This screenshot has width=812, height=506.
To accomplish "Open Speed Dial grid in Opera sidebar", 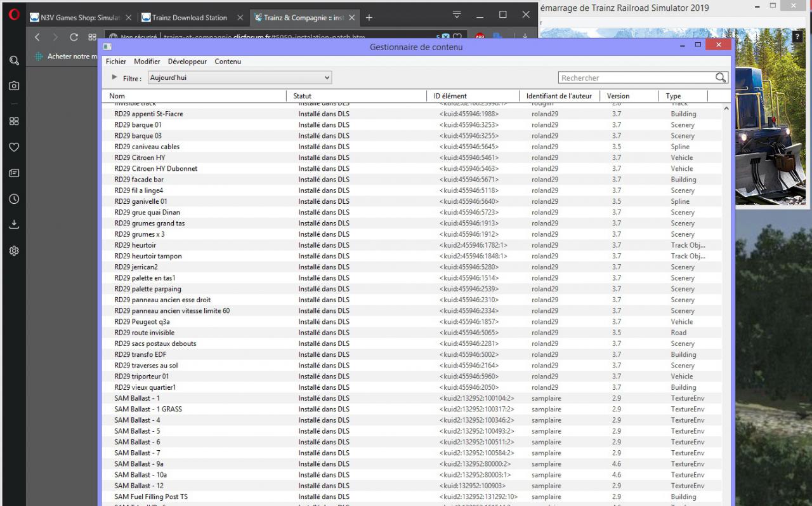I will point(14,121).
